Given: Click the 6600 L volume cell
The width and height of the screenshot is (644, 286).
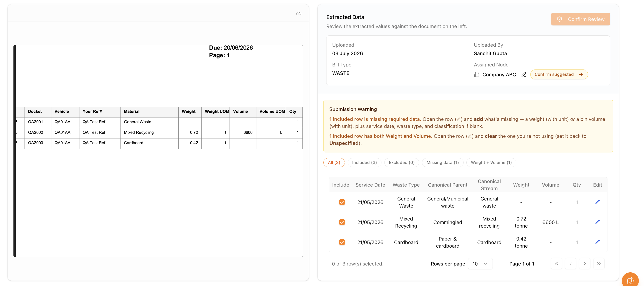Looking at the screenshot, I should coord(550,222).
